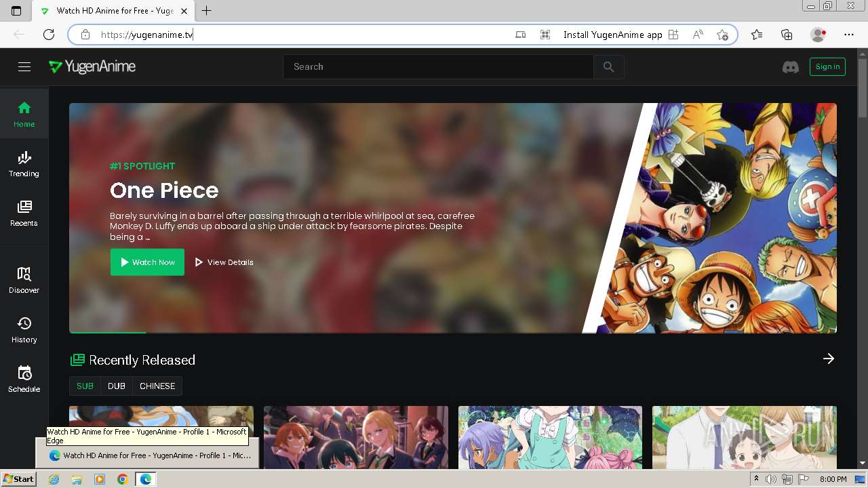The image size is (868, 488).
Task: Open History in sidebar
Action: pos(24,329)
